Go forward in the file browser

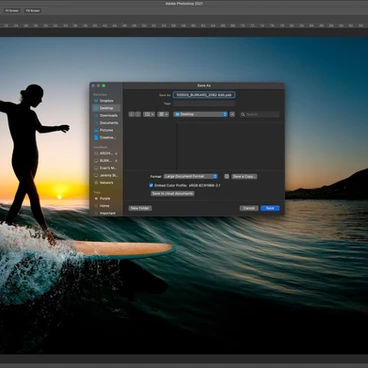(138, 114)
